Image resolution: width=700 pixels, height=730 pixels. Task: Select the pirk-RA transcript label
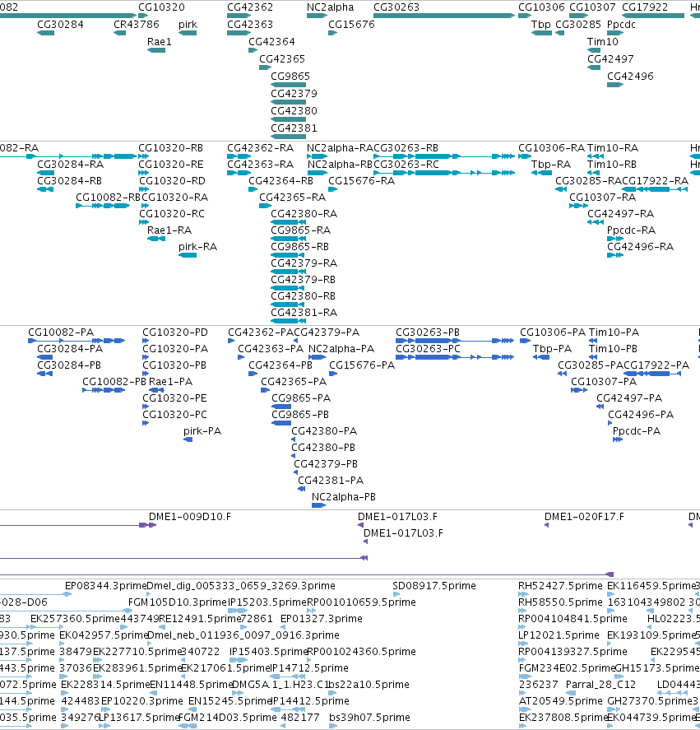(197, 247)
